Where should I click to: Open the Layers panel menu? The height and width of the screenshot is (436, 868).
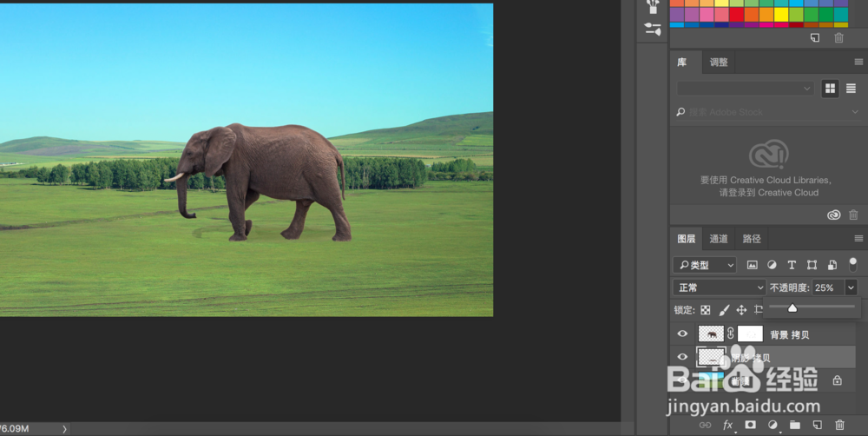click(x=858, y=239)
